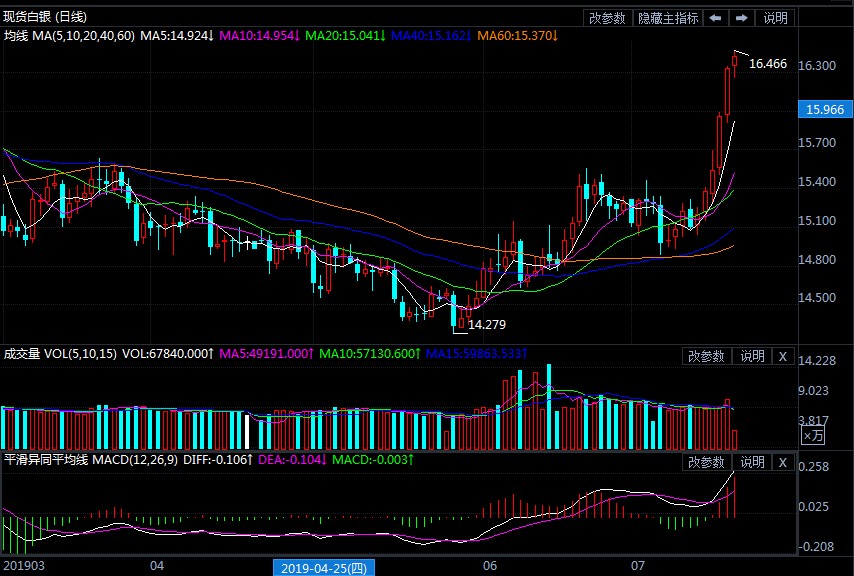
Task: Show 说明 for the MACD indicator
Action: 751,462
